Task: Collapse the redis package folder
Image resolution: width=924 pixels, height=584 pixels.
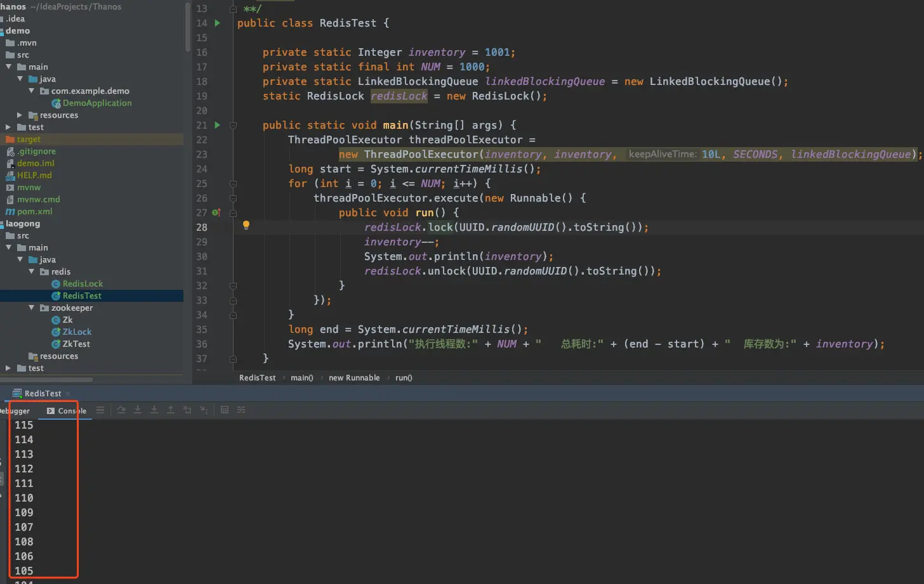Action: 32,271
